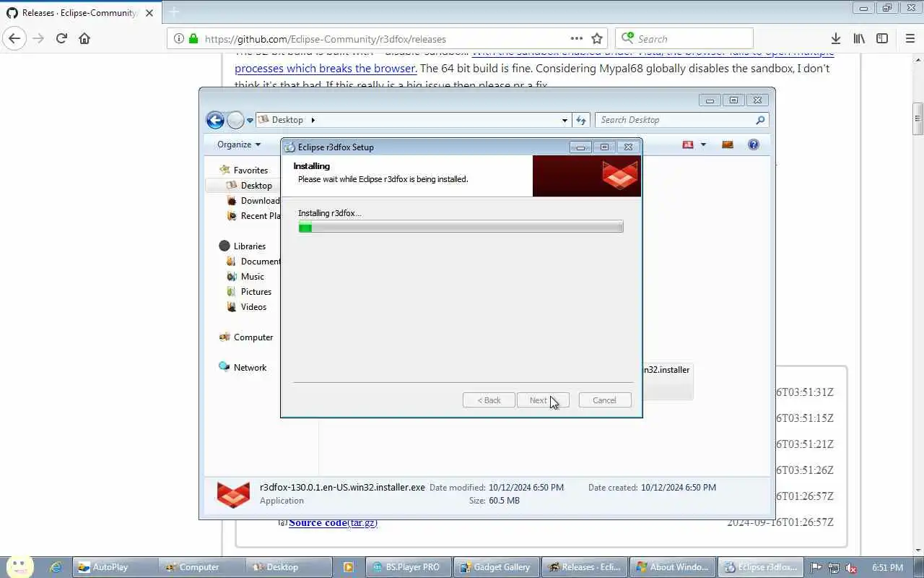
Task: Switch to BS.Player PRO taskbar item
Action: pos(408,567)
